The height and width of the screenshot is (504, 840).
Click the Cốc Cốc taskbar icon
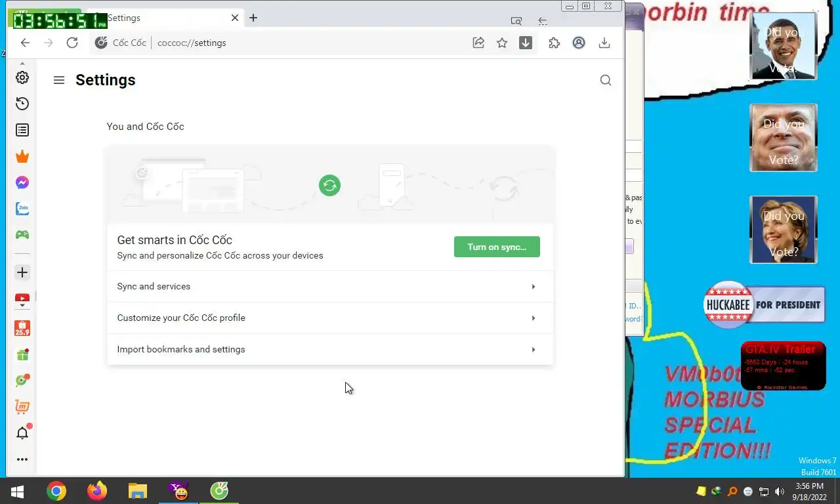coord(219,491)
